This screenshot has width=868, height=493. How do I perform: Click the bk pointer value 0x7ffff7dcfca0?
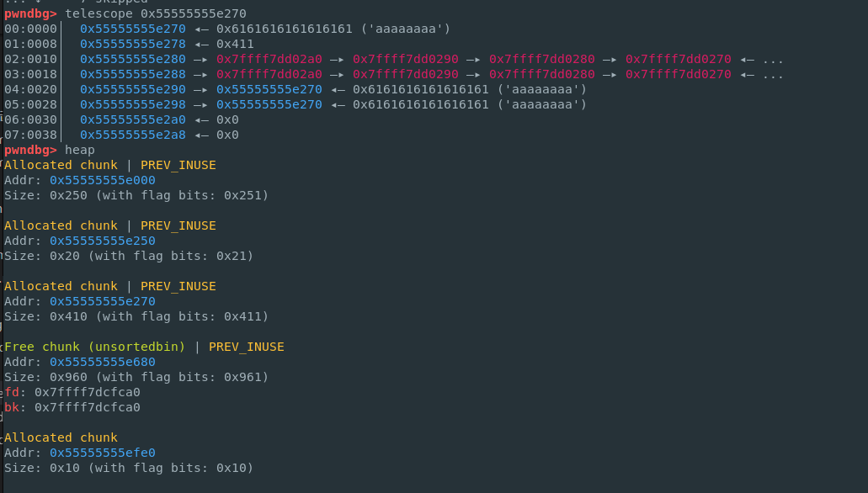tap(87, 407)
